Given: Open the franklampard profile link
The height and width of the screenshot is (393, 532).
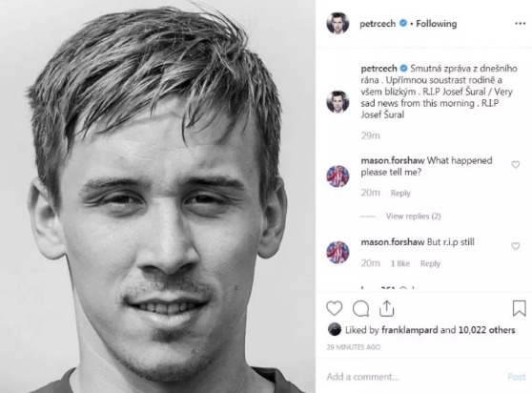Looking at the screenshot, I should 410,330.
